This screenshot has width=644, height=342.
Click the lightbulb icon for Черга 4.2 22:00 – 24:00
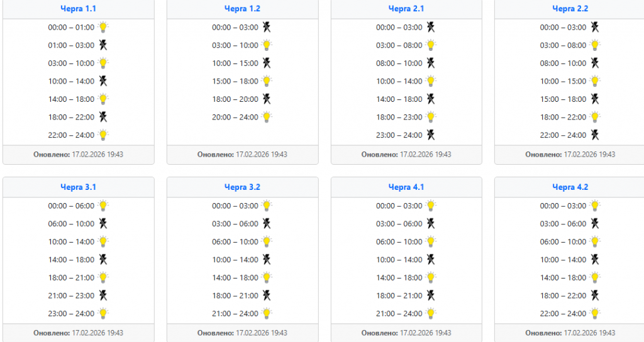pyautogui.click(x=595, y=313)
